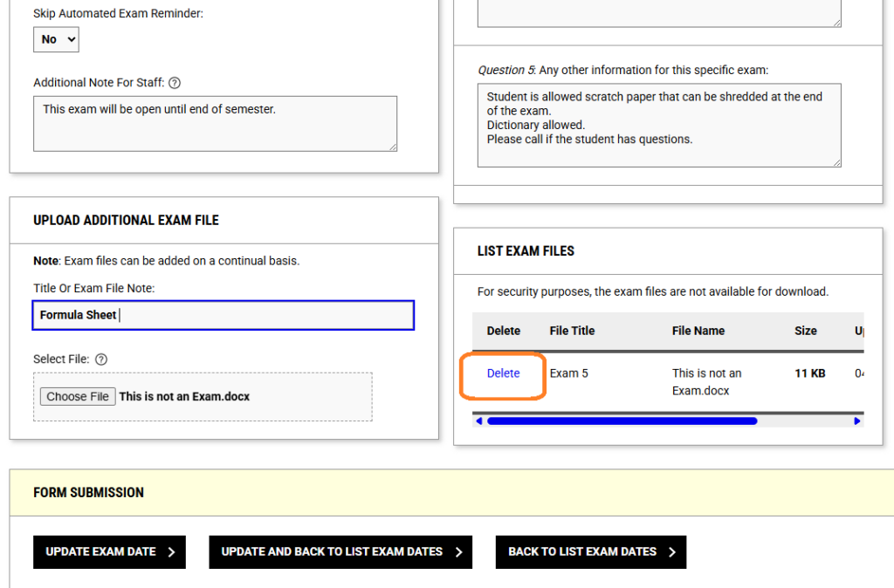Click help icon next to Additional Note For Staff
This screenshot has height=588, width=894.
(x=175, y=83)
